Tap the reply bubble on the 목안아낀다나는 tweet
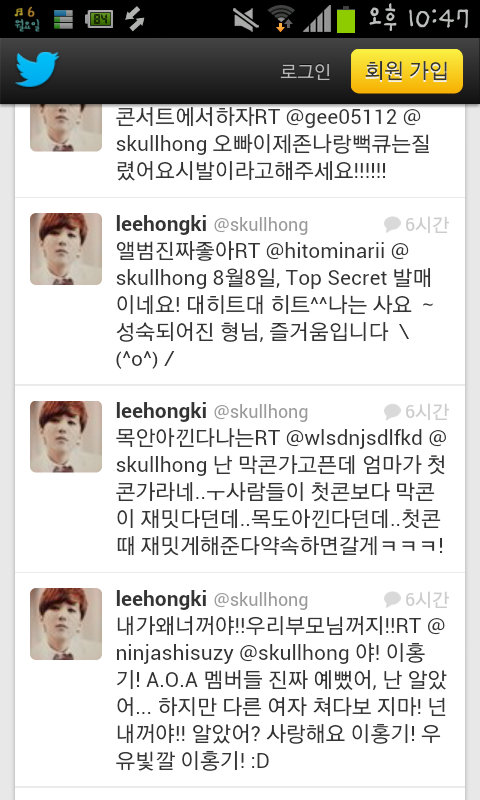 click(x=392, y=411)
